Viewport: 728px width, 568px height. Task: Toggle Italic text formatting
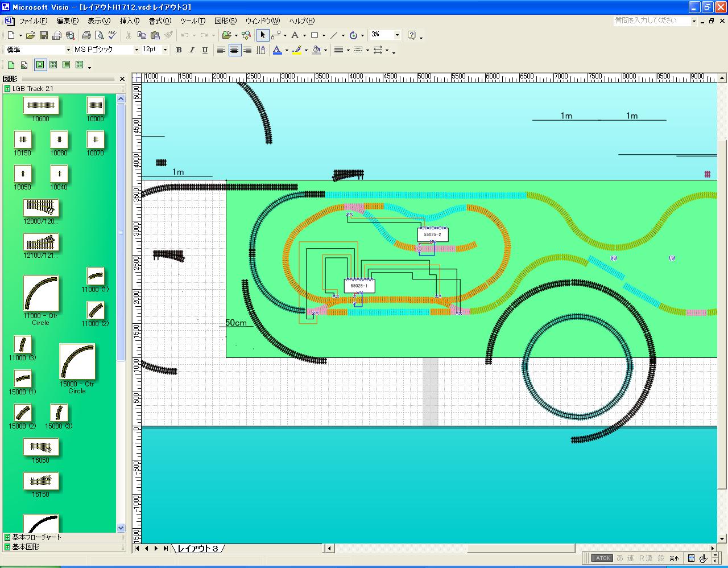192,50
